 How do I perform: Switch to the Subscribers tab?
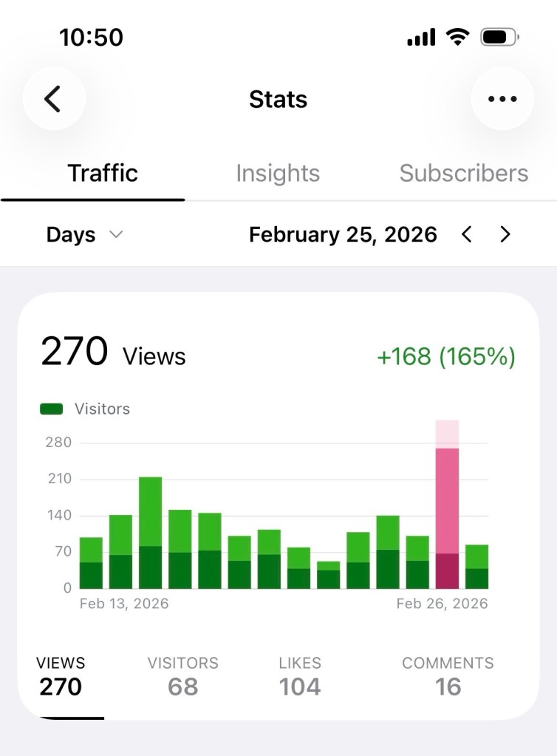pos(463,174)
